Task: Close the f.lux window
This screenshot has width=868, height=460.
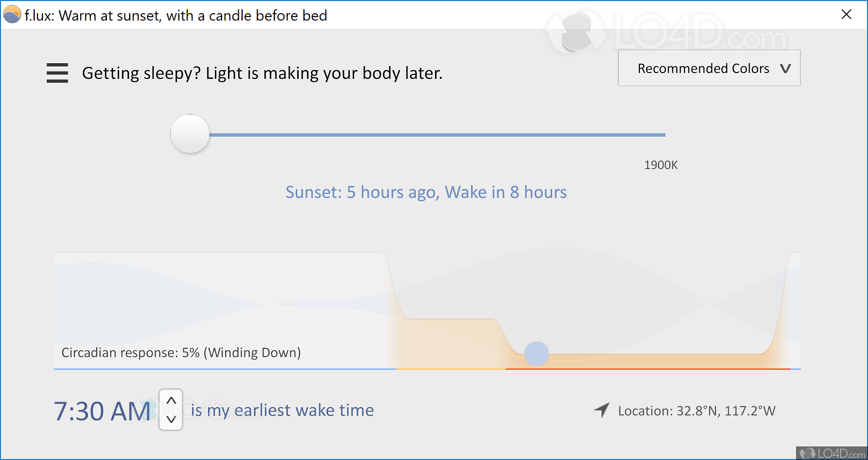Action: point(846,15)
